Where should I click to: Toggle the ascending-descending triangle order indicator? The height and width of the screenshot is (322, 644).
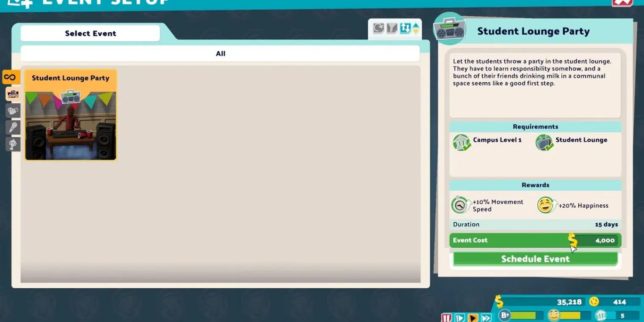416,28
